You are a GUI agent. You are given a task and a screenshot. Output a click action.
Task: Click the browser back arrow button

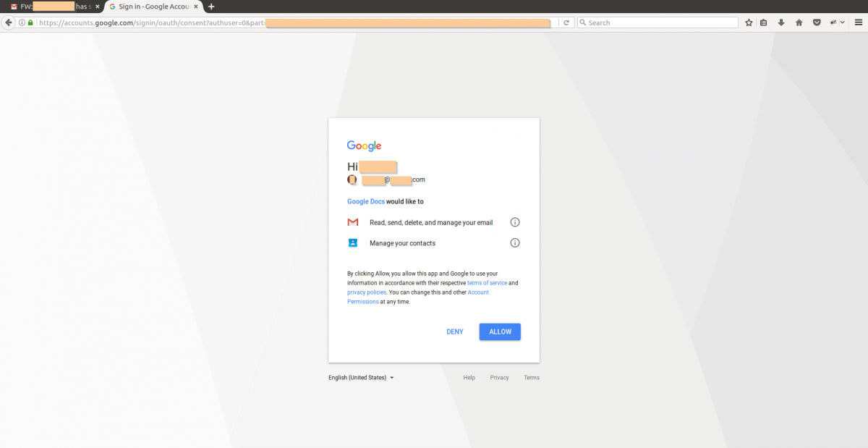tap(9, 22)
